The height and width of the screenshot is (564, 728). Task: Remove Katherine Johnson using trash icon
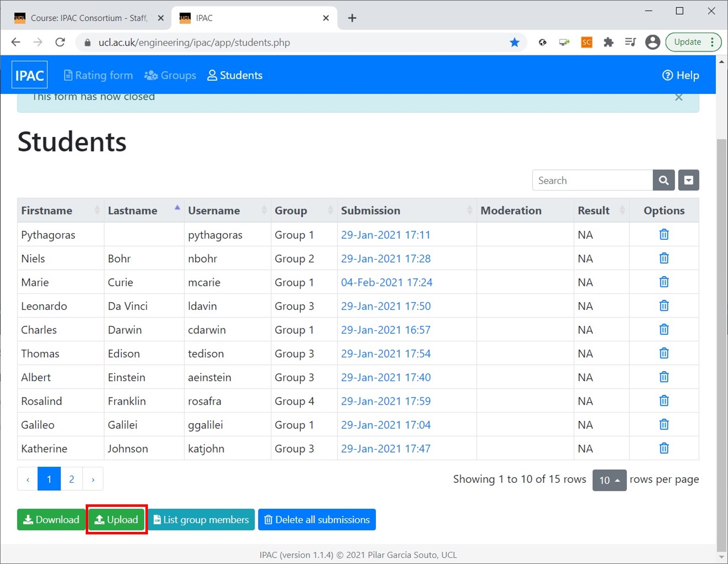664,448
